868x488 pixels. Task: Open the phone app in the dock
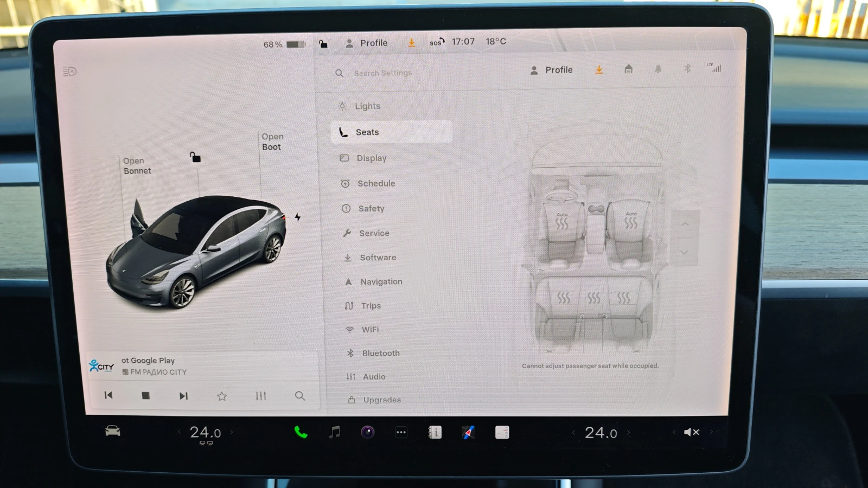click(301, 432)
